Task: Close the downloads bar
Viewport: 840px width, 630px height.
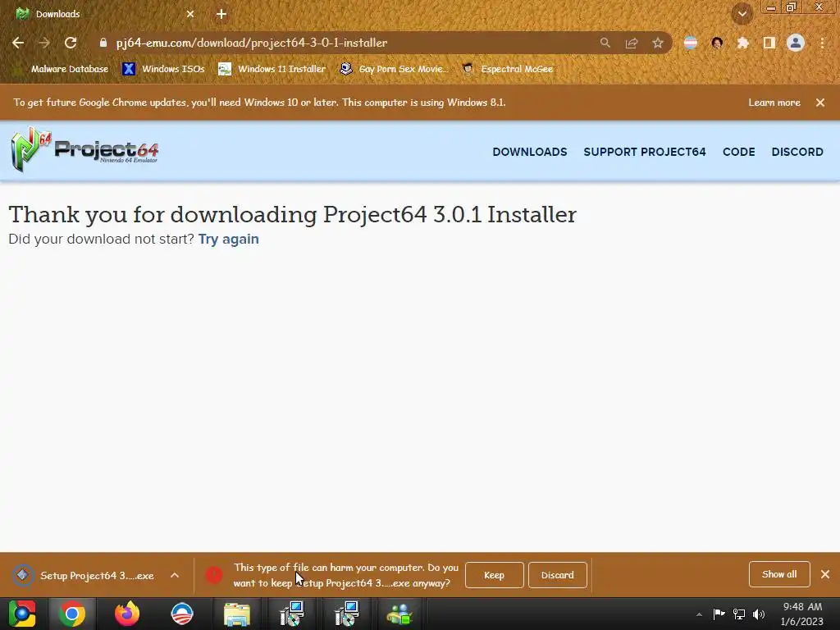Action: point(825,574)
